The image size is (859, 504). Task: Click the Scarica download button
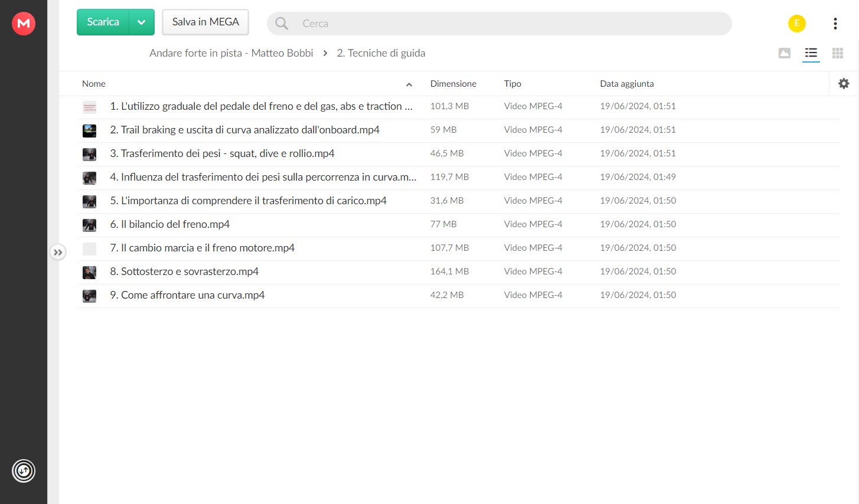coord(103,22)
